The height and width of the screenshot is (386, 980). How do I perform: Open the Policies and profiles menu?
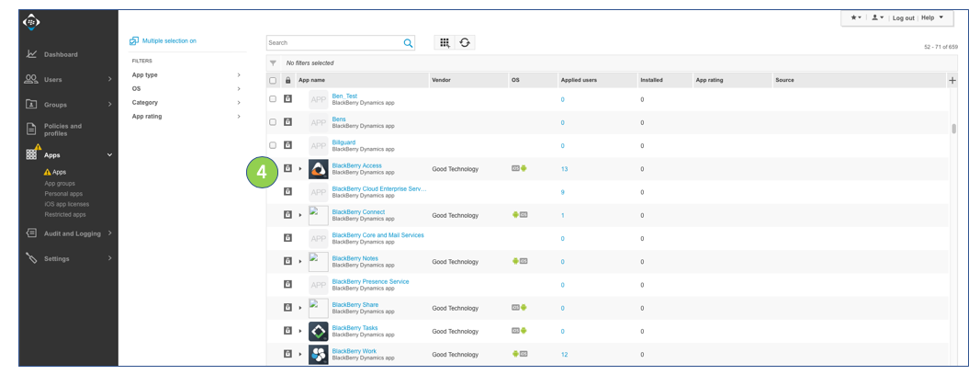pyautogui.click(x=62, y=130)
